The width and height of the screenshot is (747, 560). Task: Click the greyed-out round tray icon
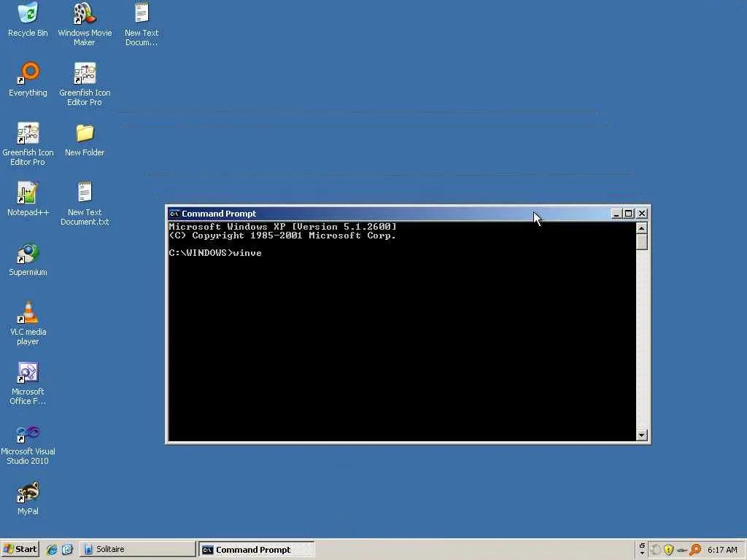point(656,550)
